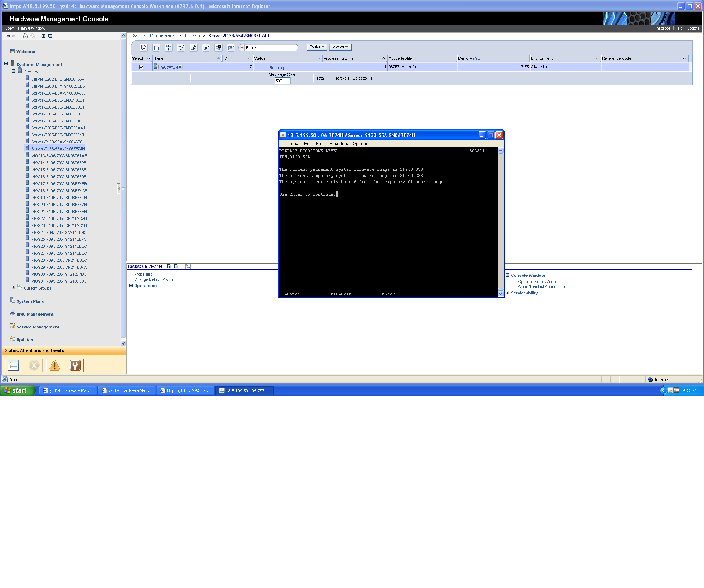Expand the Serviceability task group
Screen dimensions: 704x588
[x=508, y=293]
